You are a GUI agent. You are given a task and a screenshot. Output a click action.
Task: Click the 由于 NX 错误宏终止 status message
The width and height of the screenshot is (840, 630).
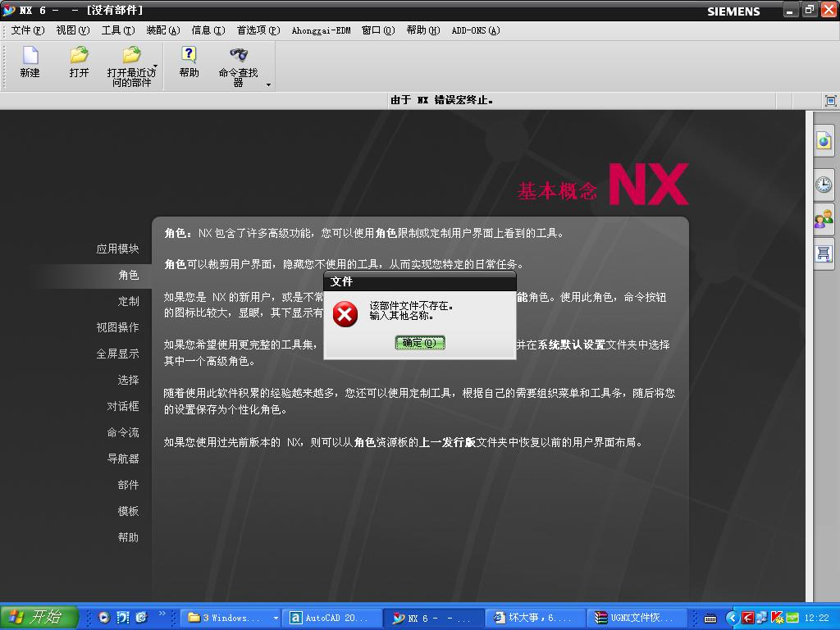tap(441, 100)
